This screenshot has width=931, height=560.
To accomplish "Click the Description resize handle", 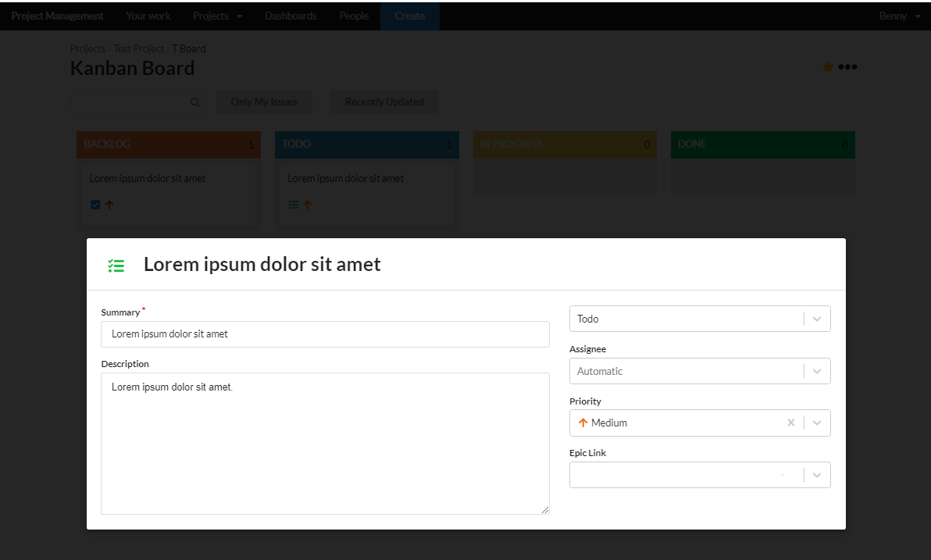I will click(x=545, y=510).
